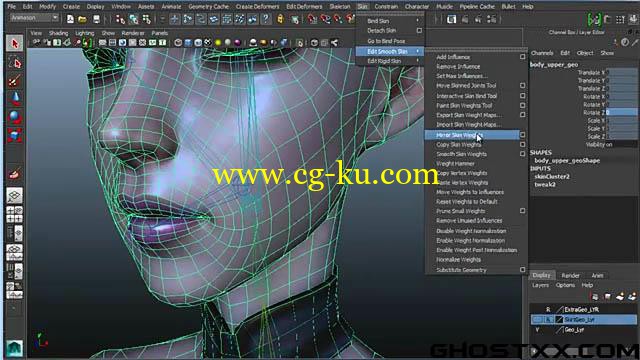Click the yellow sphere lighting icon
640x360 pixels.
218,42
